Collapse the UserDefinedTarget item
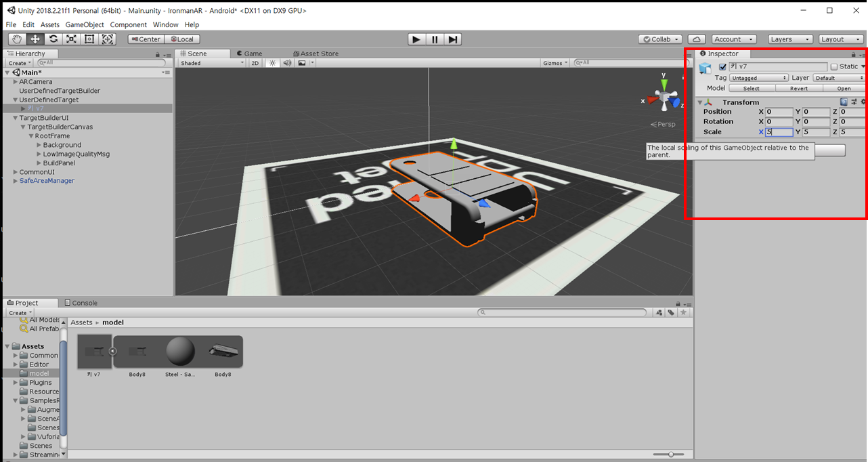 (x=15, y=100)
